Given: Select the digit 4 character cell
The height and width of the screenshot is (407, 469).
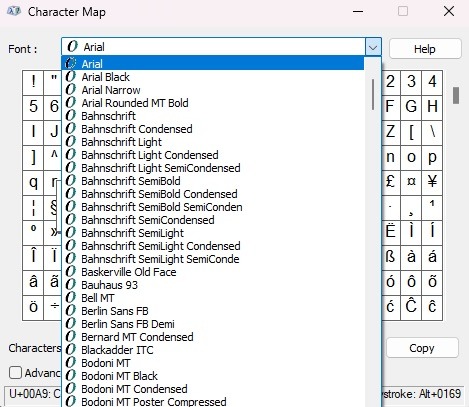Looking at the screenshot, I should 432,82.
